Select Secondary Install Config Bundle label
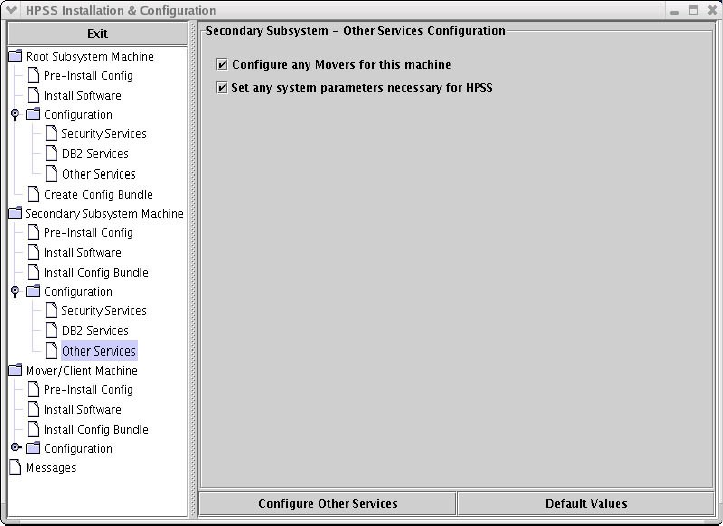The height and width of the screenshot is (526, 723). pos(96,272)
